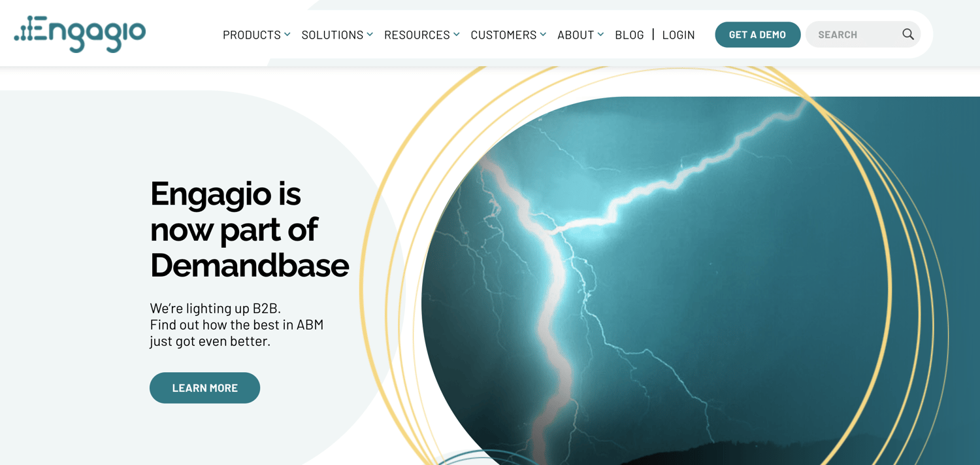
Task: Click the Learn More button
Action: click(204, 388)
